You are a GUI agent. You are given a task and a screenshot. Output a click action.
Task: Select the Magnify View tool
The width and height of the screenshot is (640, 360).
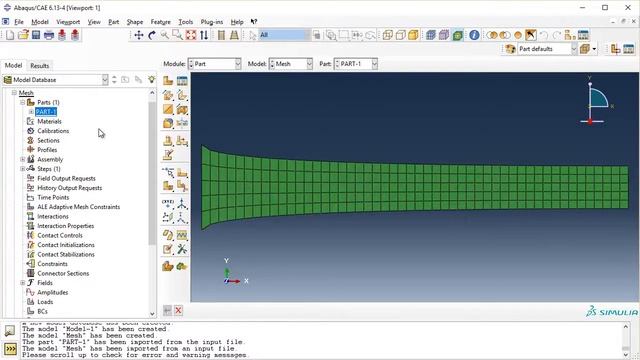[x=164, y=35]
